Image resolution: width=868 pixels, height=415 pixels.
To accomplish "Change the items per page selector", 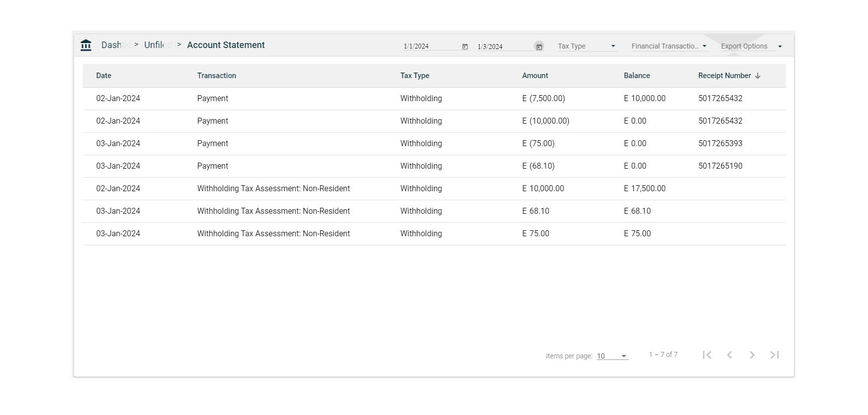I will [612, 356].
